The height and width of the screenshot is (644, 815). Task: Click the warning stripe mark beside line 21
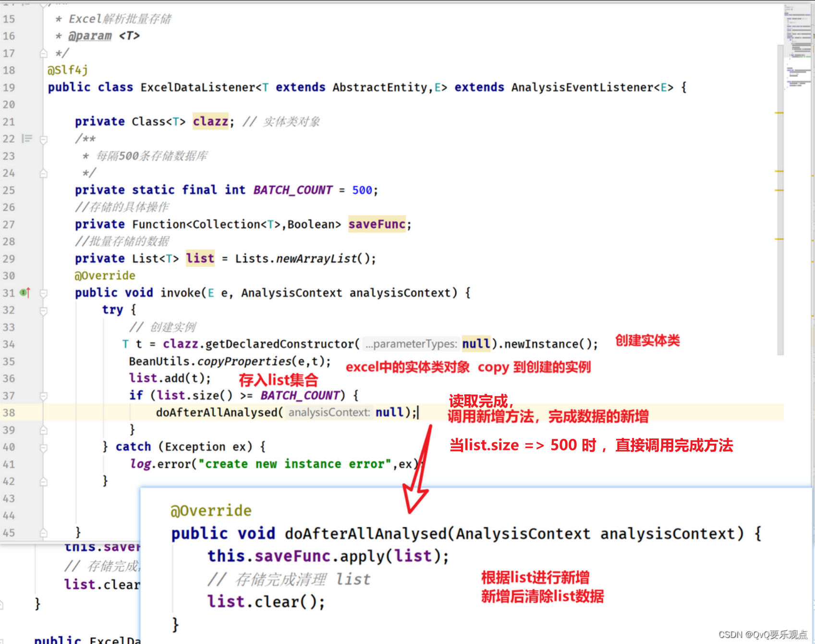(x=779, y=113)
